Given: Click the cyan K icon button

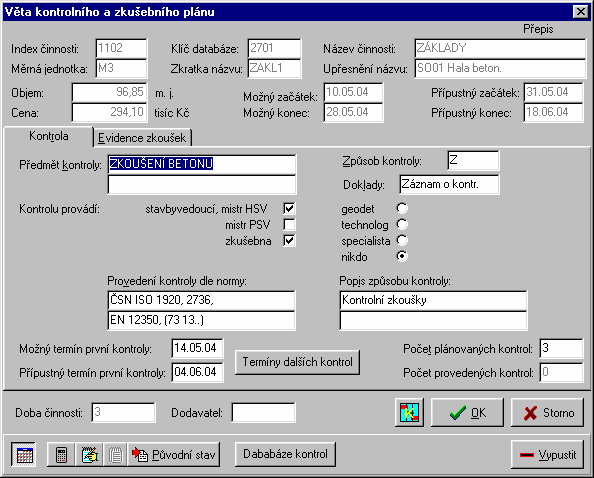Looking at the screenshot, I should pyautogui.click(x=409, y=412).
